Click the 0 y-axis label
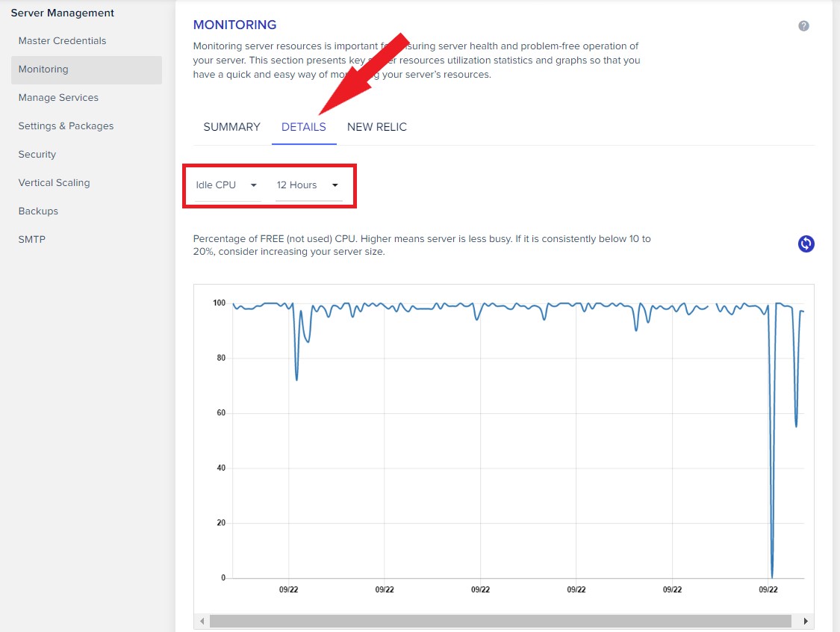The height and width of the screenshot is (632, 840). pos(223,578)
